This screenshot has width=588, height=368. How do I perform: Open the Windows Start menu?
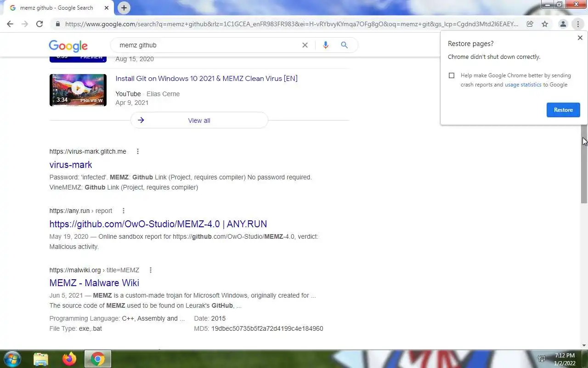click(x=12, y=359)
